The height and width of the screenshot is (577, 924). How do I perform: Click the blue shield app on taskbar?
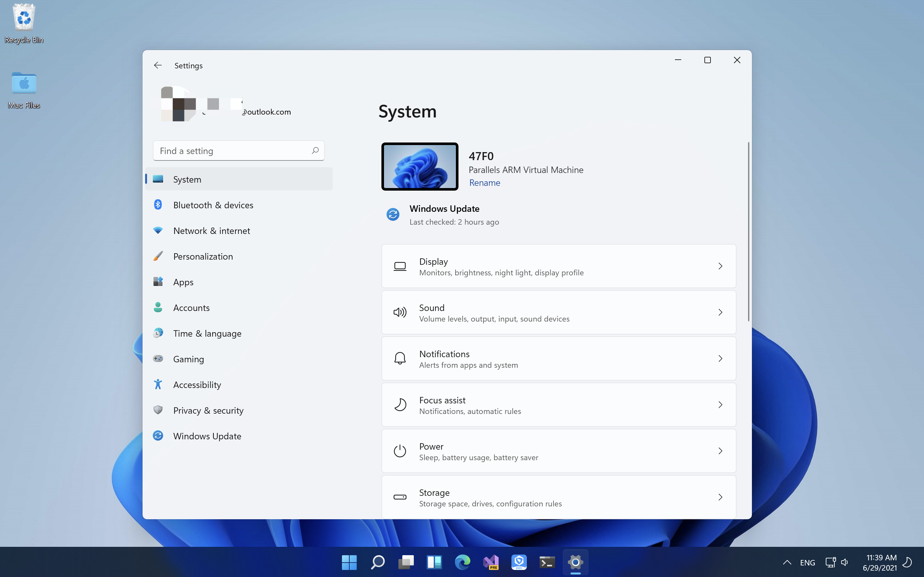tap(519, 562)
